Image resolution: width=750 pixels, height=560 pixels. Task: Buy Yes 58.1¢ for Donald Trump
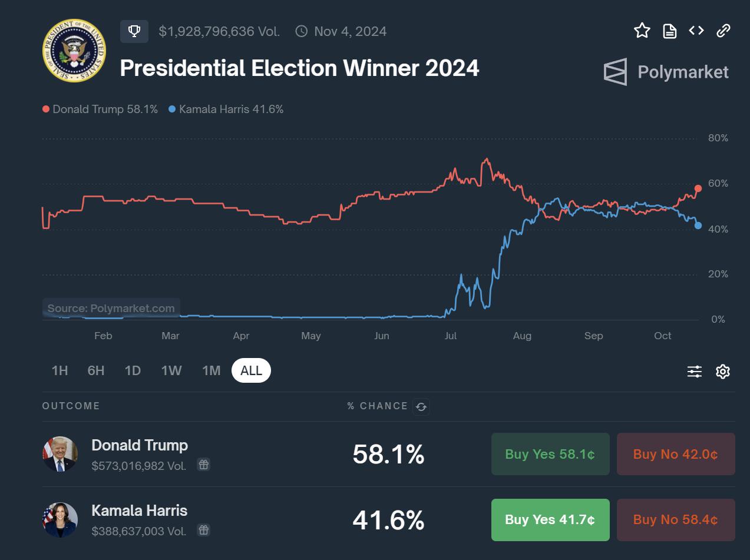point(550,454)
